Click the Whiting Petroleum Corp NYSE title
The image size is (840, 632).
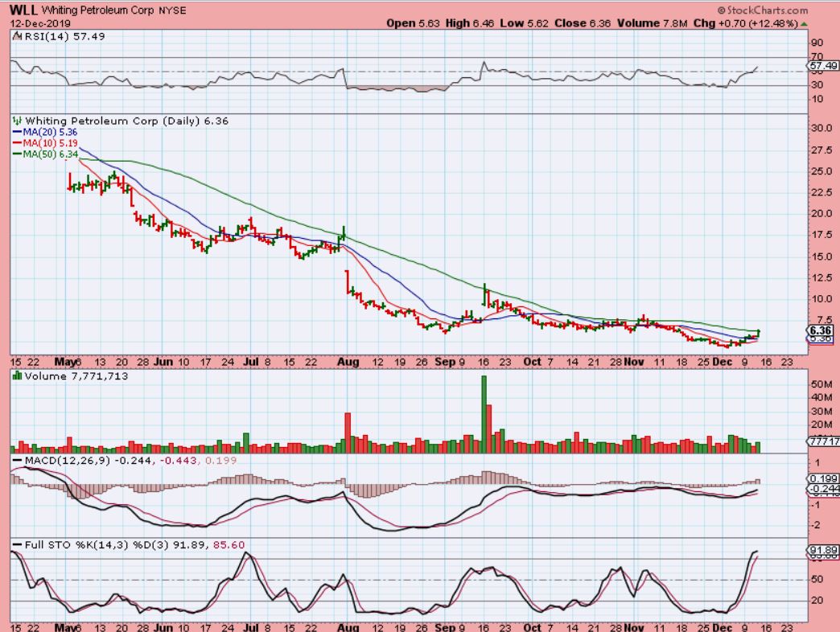click(x=114, y=10)
